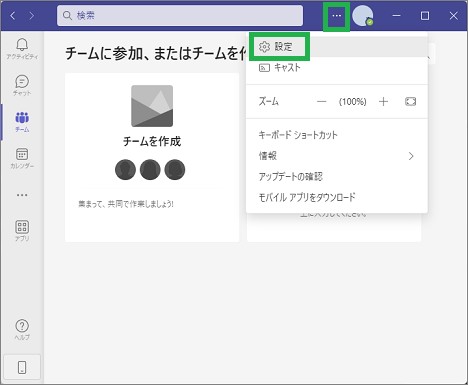Open the profile avatar menu
Viewport: 468px width, 385px height.
point(363,16)
